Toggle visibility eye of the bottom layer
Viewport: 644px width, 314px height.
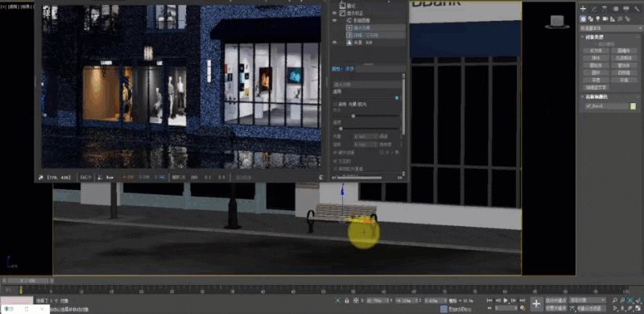335,42
